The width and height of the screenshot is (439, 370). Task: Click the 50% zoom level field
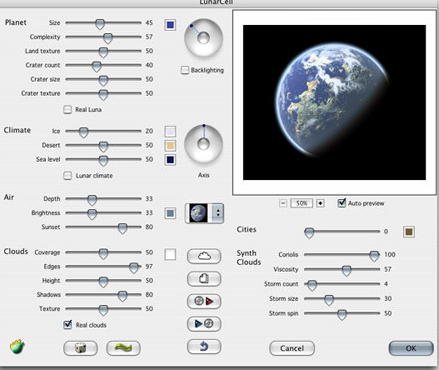click(302, 203)
